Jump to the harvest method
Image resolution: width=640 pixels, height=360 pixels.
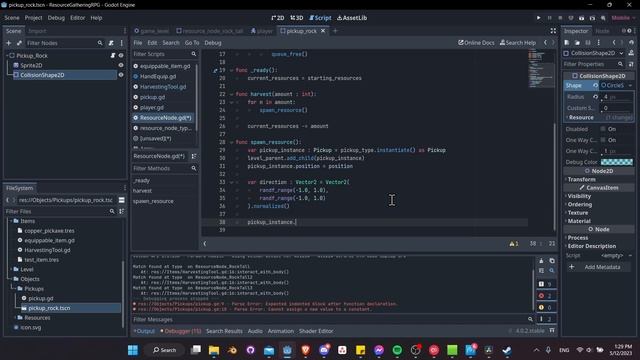(x=142, y=191)
